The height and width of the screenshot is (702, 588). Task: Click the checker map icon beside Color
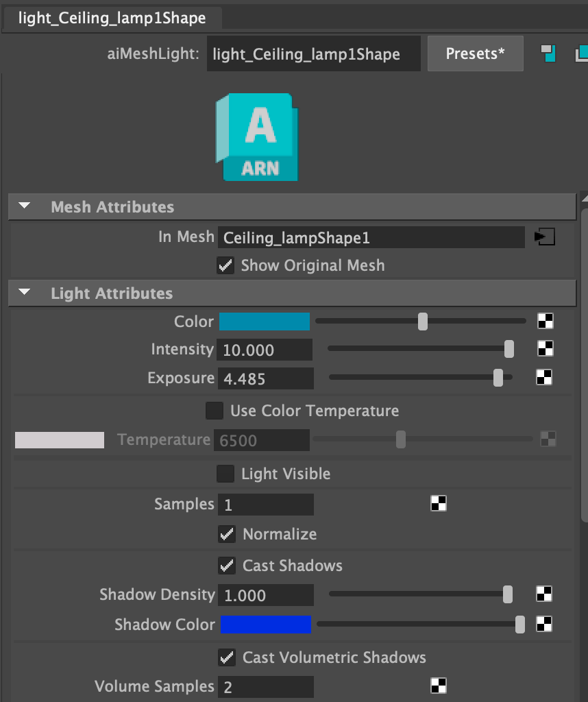tap(545, 321)
